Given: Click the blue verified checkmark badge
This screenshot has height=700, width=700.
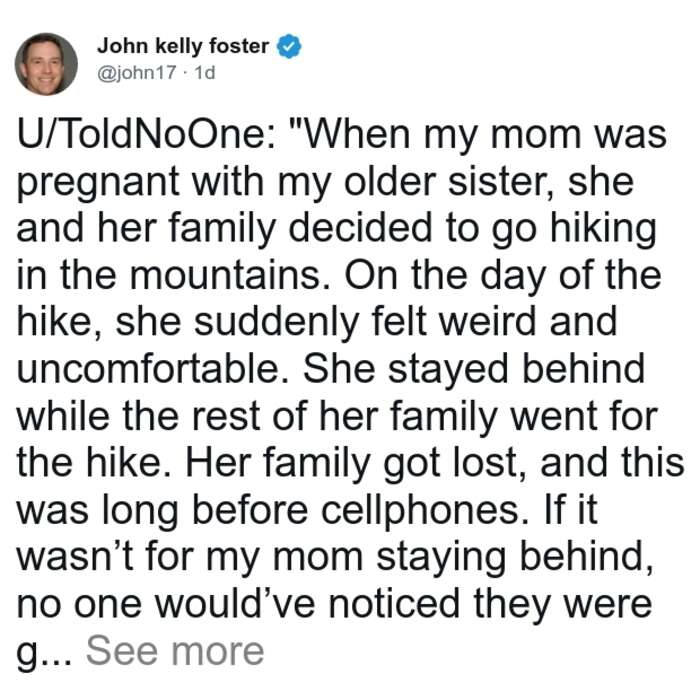Looking at the screenshot, I should click(289, 46).
